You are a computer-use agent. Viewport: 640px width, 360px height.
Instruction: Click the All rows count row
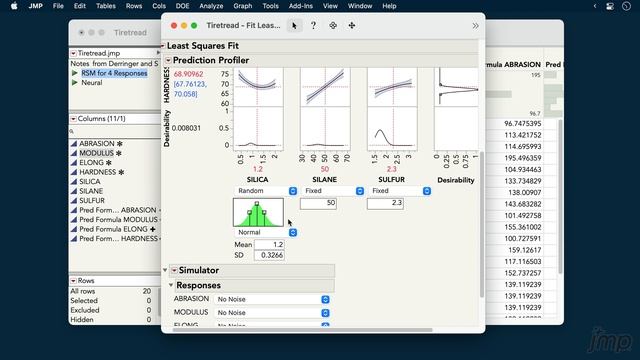click(x=111, y=291)
